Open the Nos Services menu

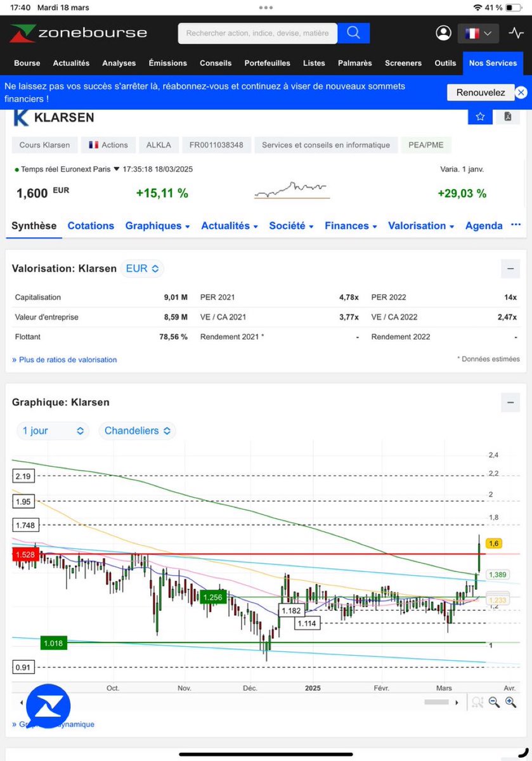(x=493, y=63)
